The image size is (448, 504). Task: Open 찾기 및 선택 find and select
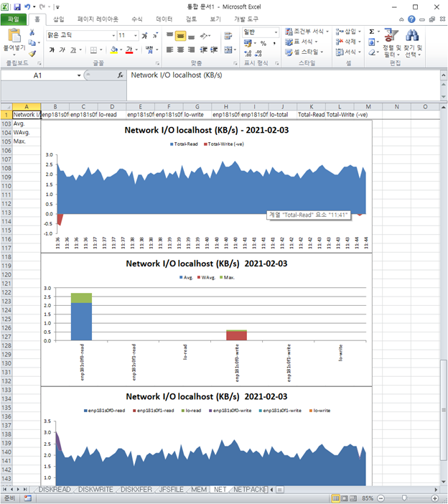click(413, 43)
